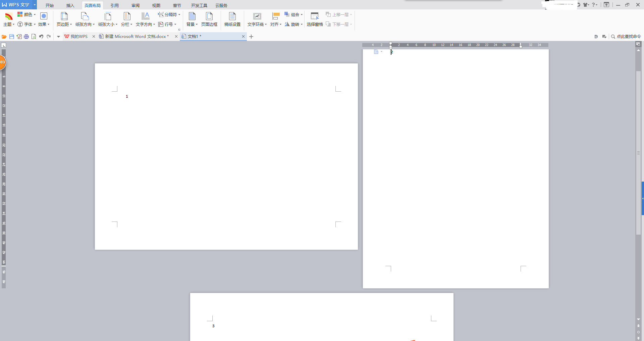
Task: Open the 选择窗格 selection pane
Action: click(x=315, y=19)
